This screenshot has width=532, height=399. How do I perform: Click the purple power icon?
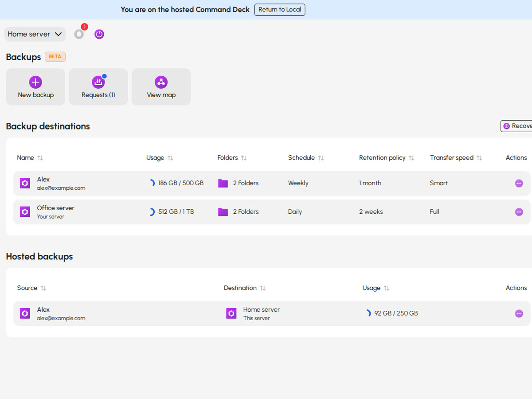pyautogui.click(x=99, y=34)
